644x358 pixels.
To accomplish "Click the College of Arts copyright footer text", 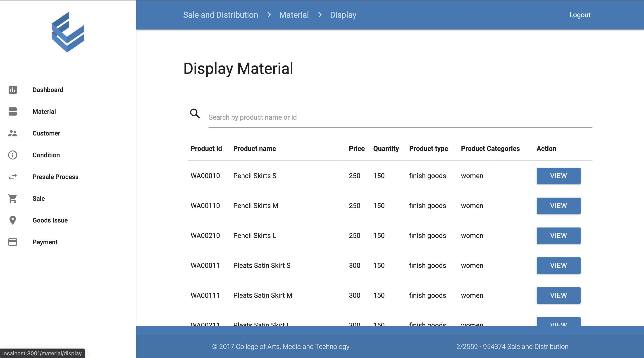I will (x=281, y=346).
